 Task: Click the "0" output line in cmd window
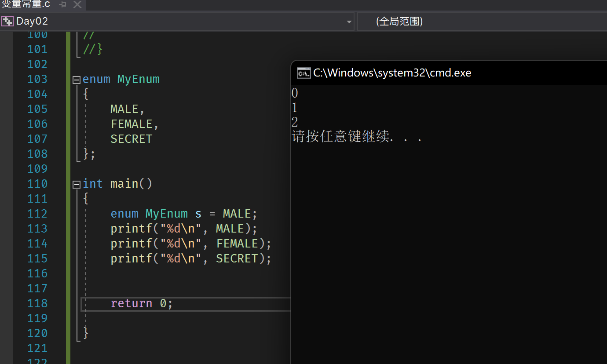click(295, 93)
